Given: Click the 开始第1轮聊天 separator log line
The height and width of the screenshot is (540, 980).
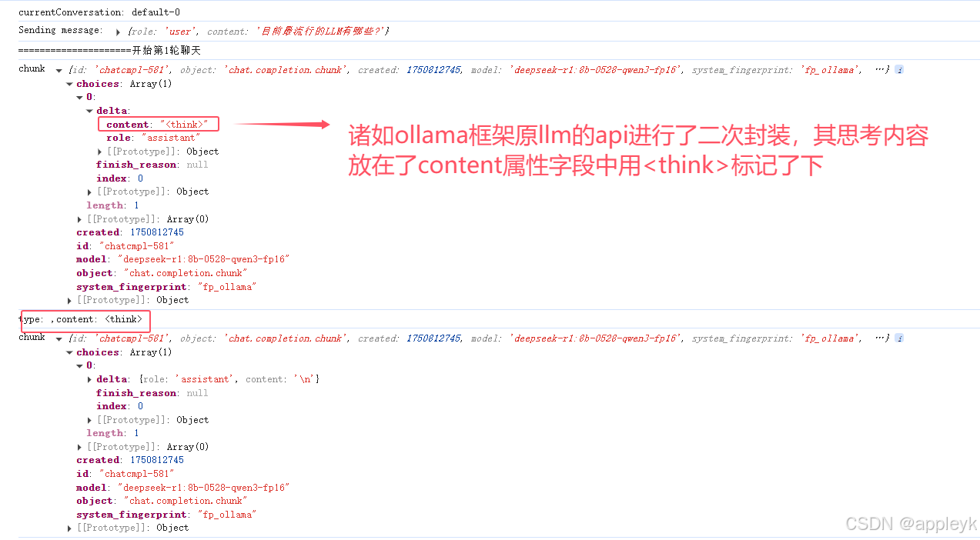Looking at the screenshot, I should pos(109,50).
